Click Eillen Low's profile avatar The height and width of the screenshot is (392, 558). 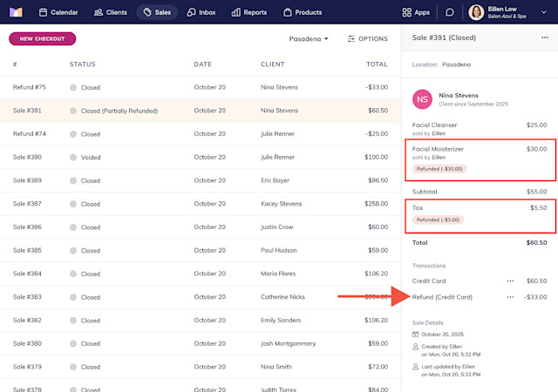click(x=476, y=12)
